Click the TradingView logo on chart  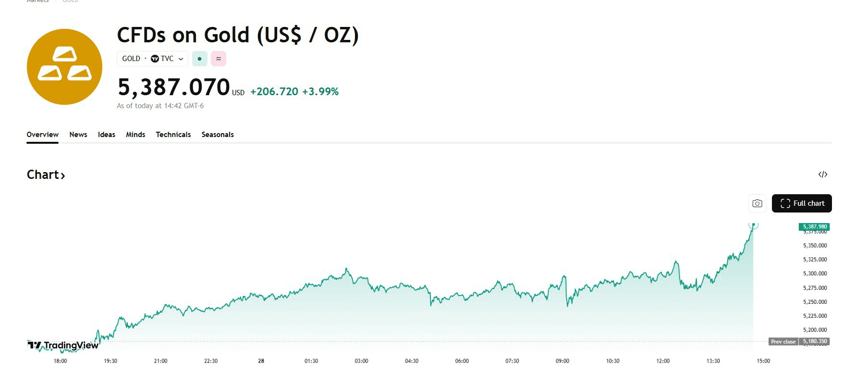(63, 345)
